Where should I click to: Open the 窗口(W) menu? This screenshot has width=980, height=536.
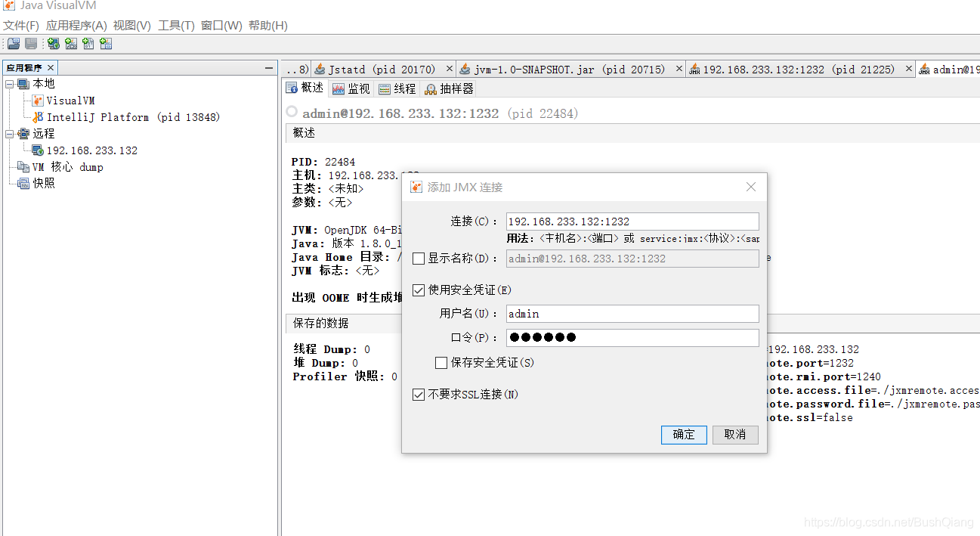[221, 26]
